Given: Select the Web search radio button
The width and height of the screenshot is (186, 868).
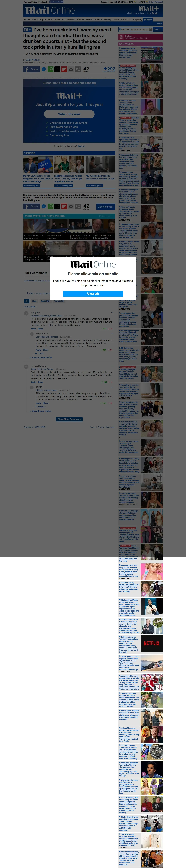Looking at the screenshot, I should coord(126,29).
